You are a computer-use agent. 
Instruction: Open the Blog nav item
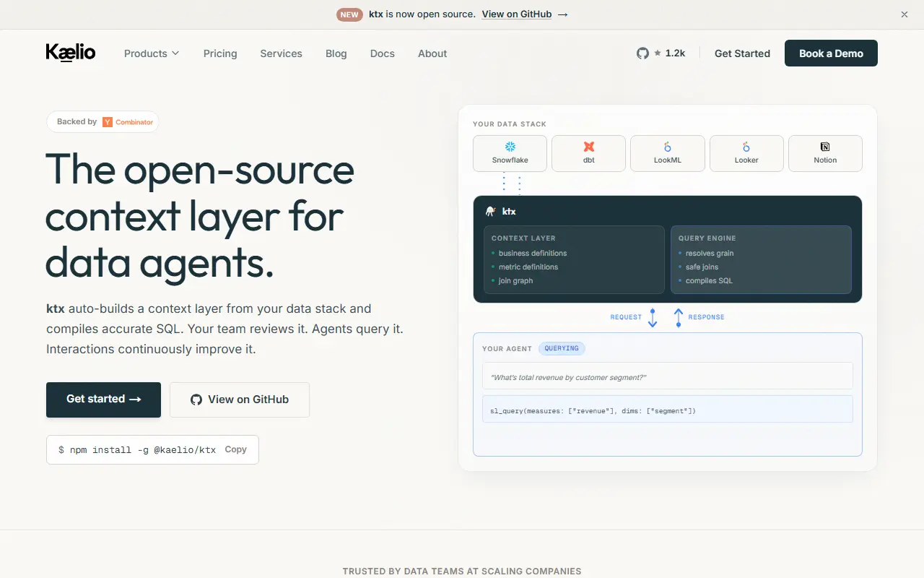pyautogui.click(x=336, y=53)
